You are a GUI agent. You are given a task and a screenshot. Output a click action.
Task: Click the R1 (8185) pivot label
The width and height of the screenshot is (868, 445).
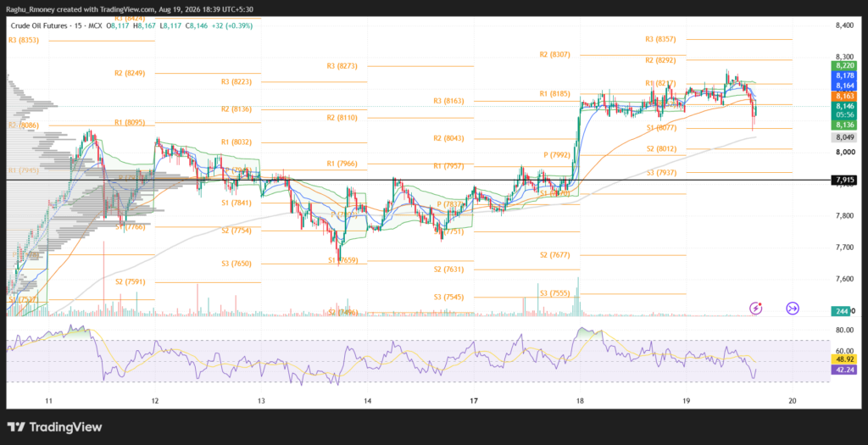point(554,94)
